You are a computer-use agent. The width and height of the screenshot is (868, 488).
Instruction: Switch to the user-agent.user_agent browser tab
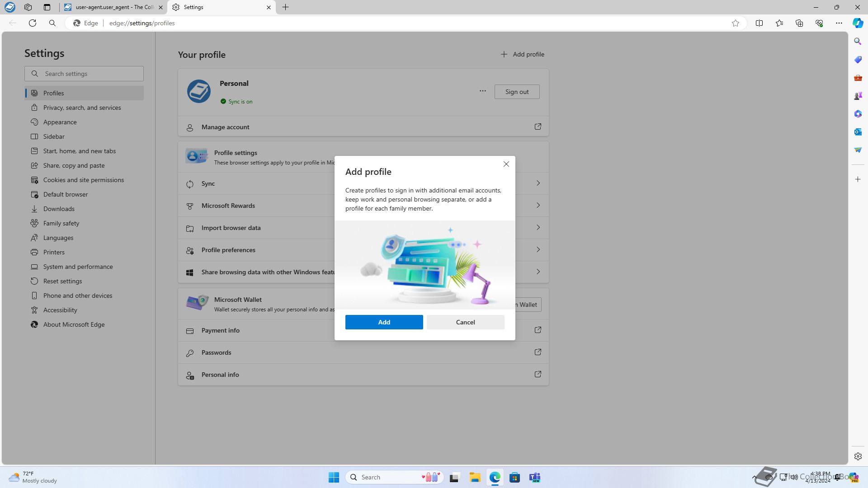[x=113, y=7]
